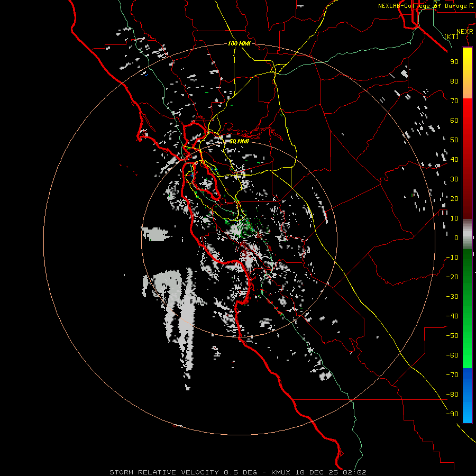Click the -50 value on velocity scale
476x476 pixels.
[452, 336]
